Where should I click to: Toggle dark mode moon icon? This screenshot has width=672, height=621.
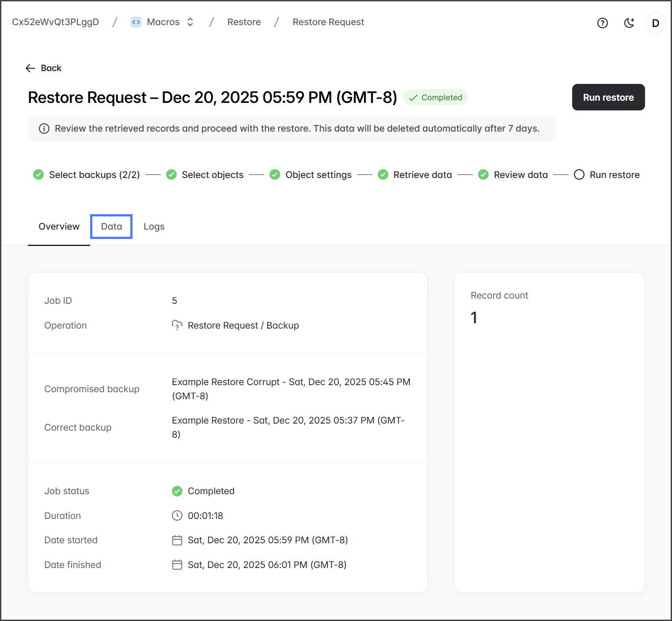(x=629, y=23)
